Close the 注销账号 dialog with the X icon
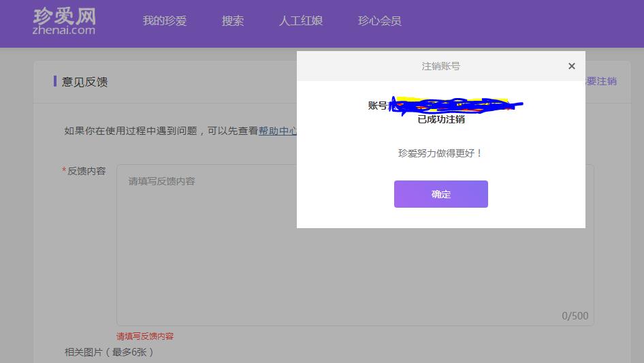Viewport: 644px width, 363px height. 571,66
